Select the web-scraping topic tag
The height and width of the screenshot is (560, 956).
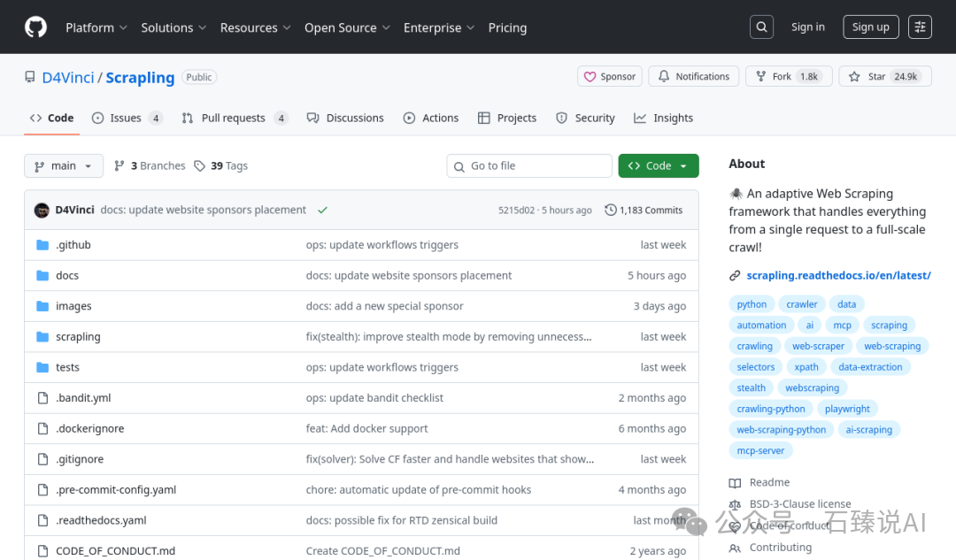[x=891, y=345]
